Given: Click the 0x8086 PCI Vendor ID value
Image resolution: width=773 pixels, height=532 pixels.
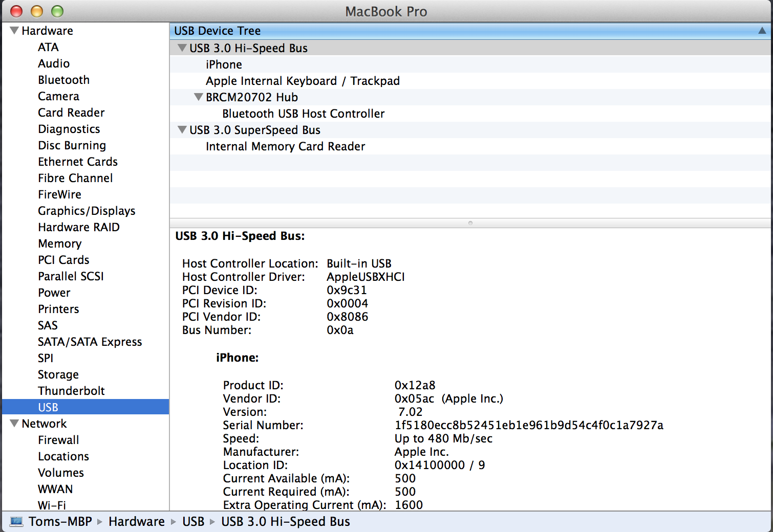Looking at the screenshot, I should [x=347, y=317].
